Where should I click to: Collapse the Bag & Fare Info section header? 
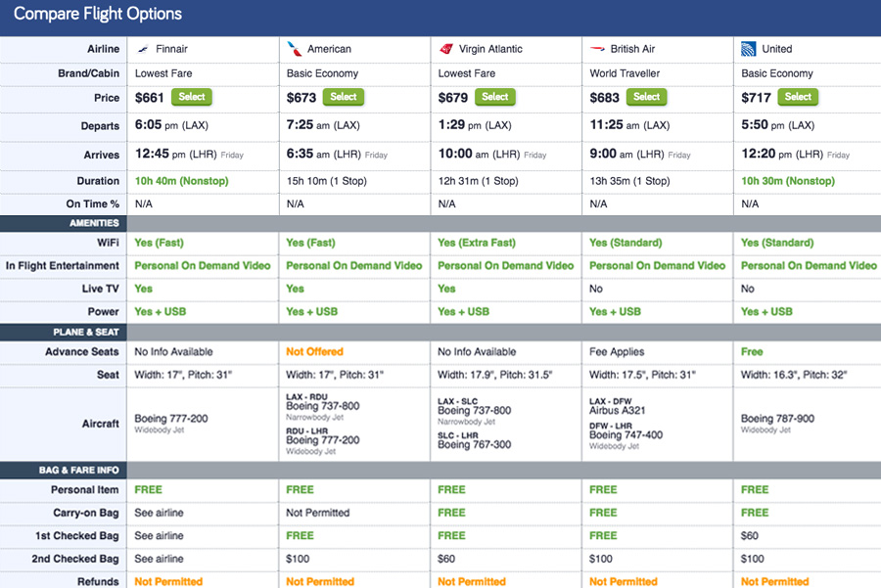[79, 471]
